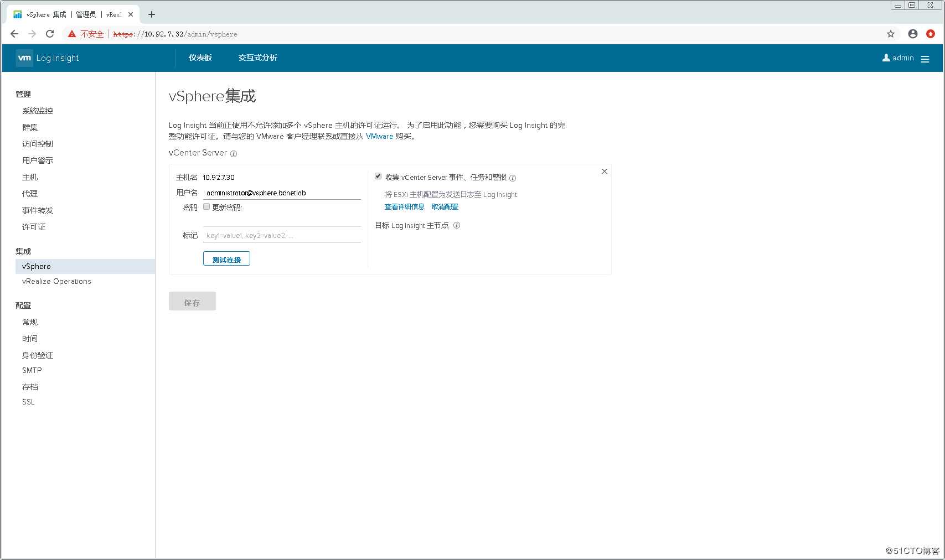Click the 管理 sidebar section heading
The width and height of the screenshot is (945, 560).
click(x=23, y=94)
